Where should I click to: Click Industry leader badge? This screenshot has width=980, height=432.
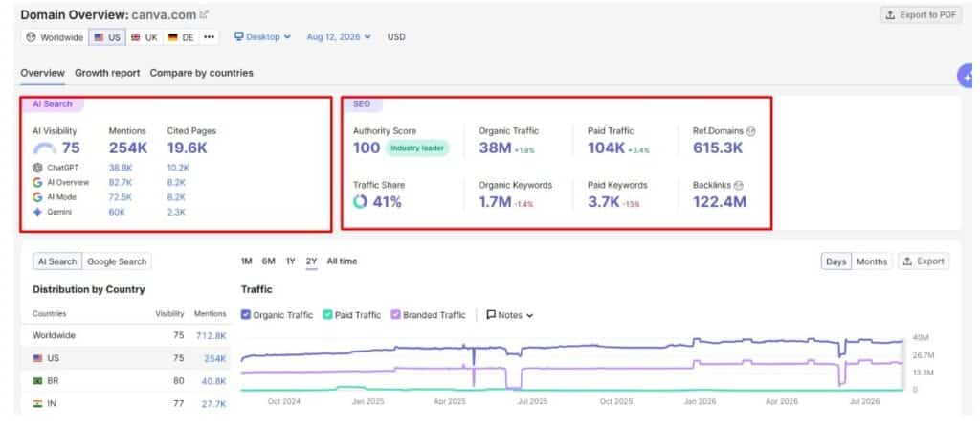(x=417, y=148)
